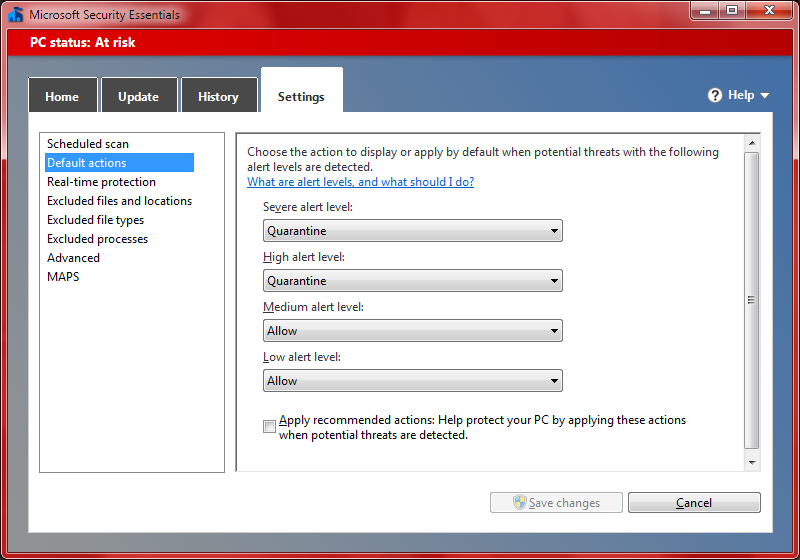Select the Settings tab
Image resolution: width=800 pixels, height=560 pixels.
(x=302, y=90)
